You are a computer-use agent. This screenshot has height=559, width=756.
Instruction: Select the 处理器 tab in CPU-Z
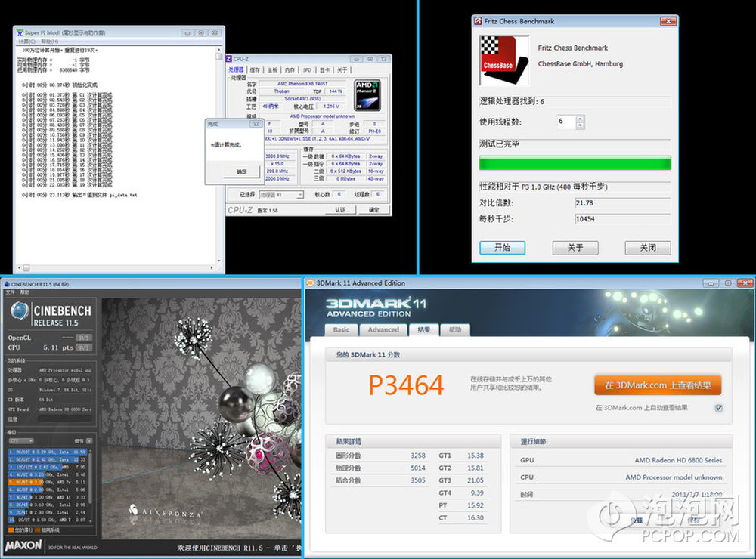click(x=236, y=69)
